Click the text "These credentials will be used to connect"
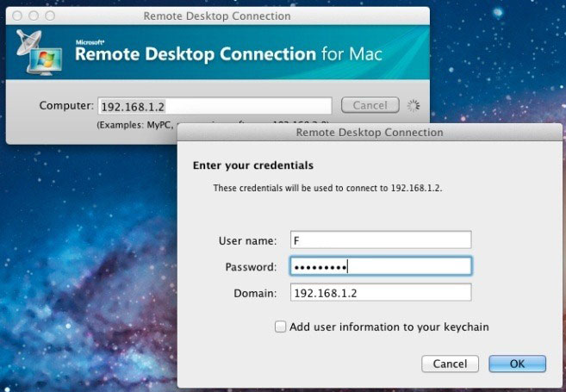This screenshot has height=392, width=566. click(299, 188)
